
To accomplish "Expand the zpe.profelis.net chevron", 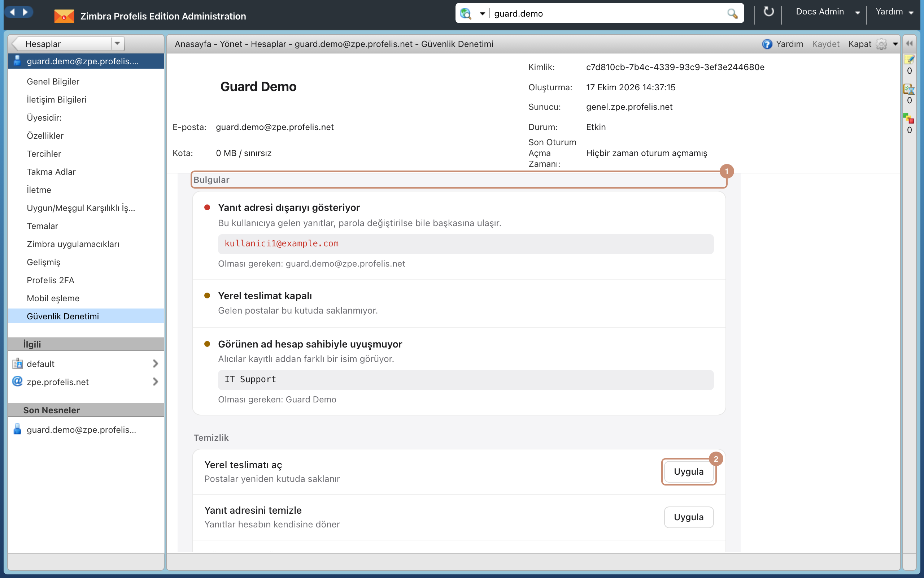I will click(x=155, y=381).
